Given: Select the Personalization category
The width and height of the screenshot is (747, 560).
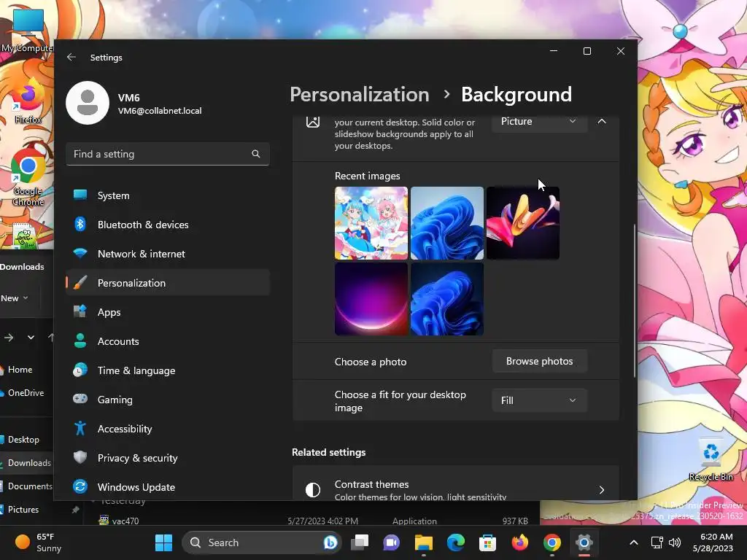Looking at the screenshot, I should (168, 283).
